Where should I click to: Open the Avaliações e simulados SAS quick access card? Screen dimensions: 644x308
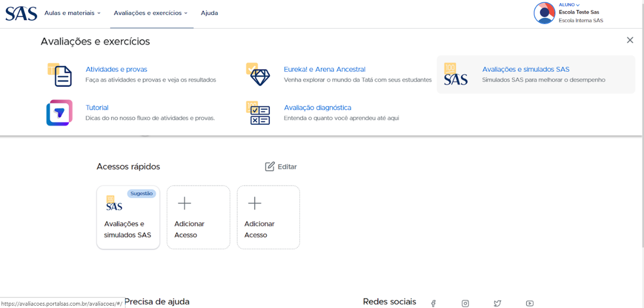click(128, 217)
